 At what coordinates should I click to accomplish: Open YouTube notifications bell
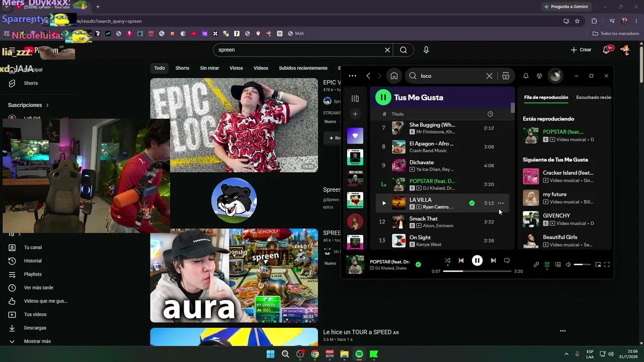tap(606, 50)
